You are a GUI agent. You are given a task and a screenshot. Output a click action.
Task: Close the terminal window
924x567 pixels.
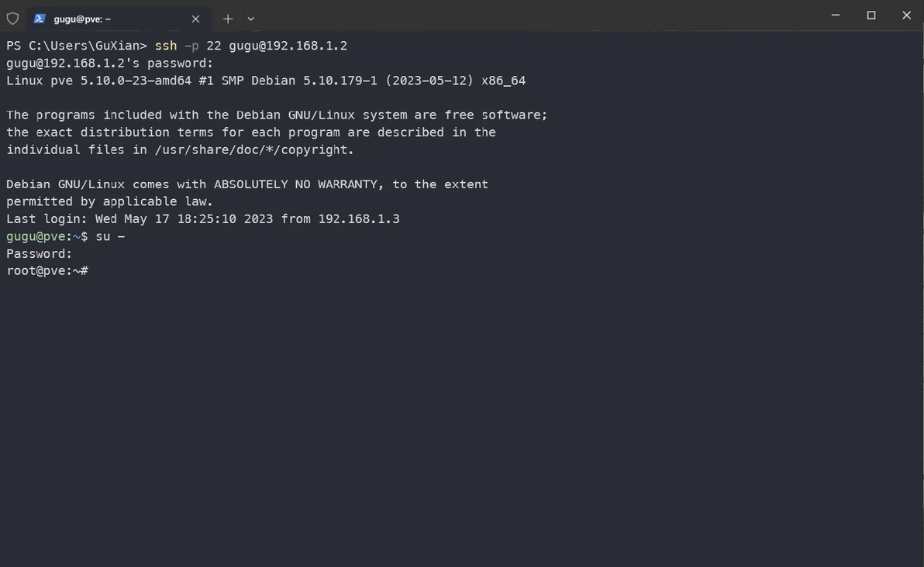(906, 15)
